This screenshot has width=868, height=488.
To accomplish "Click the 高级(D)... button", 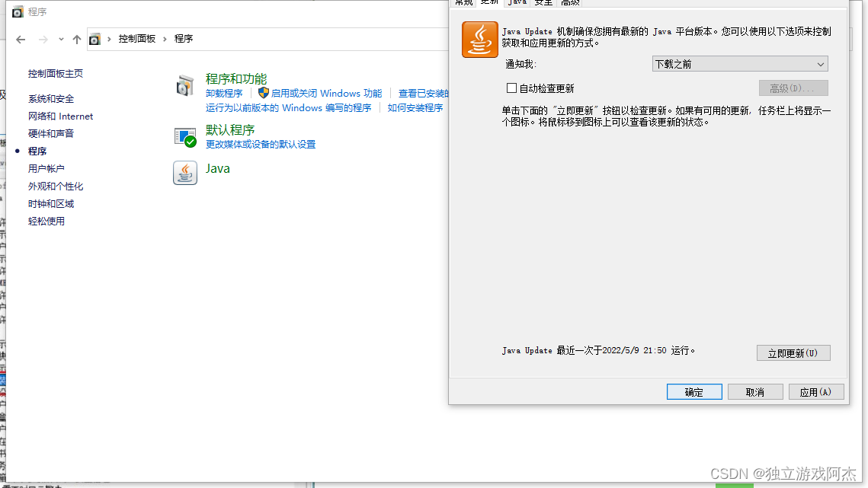I will click(x=793, y=88).
